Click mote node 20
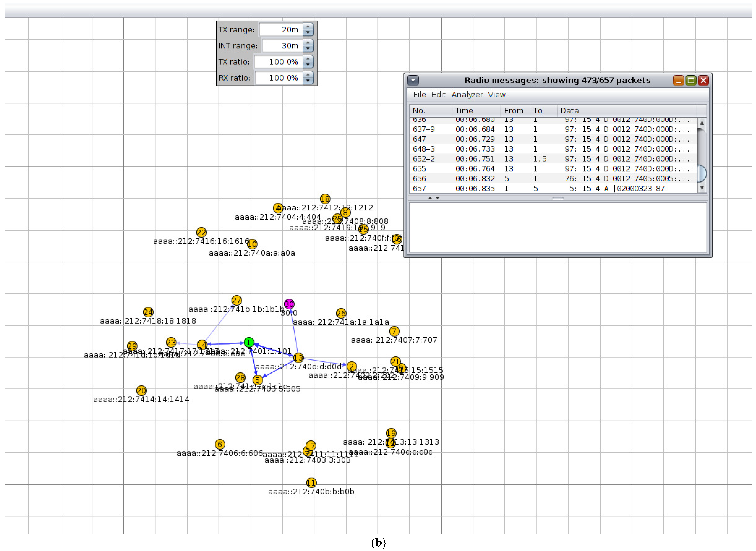Image resolution: width=756 pixels, height=551 pixels. (x=141, y=391)
